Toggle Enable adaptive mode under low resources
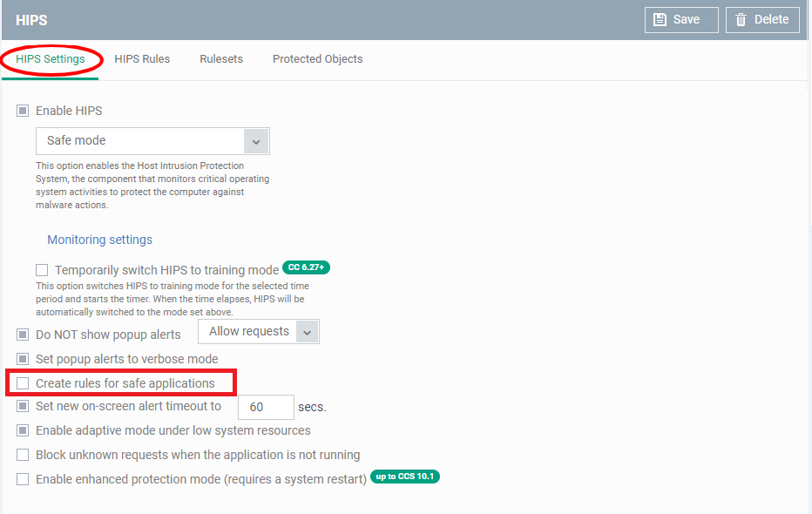The width and height of the screenshot is (812, 514). [24, 430]
